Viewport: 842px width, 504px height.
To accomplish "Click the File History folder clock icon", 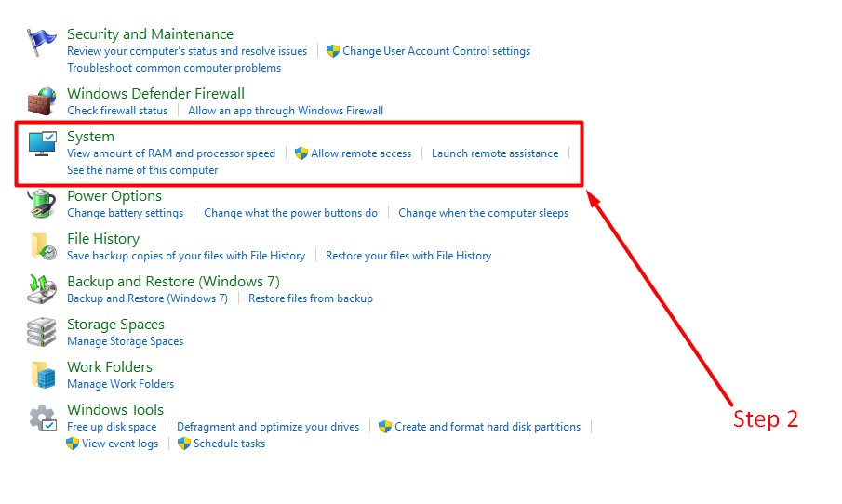I will [x=43, y=247].
